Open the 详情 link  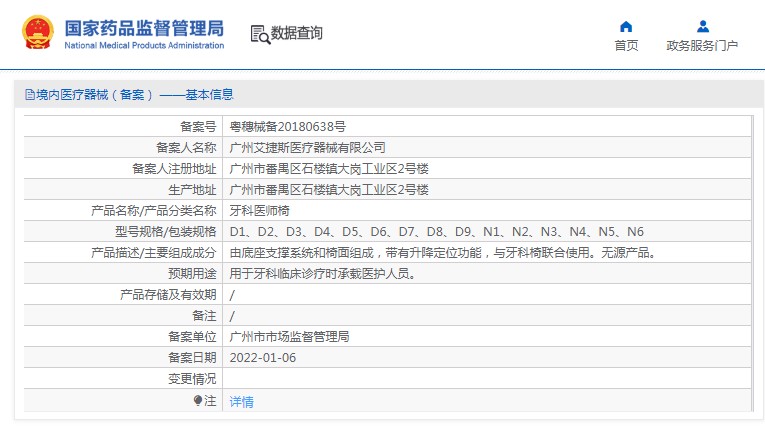point(242,402)
